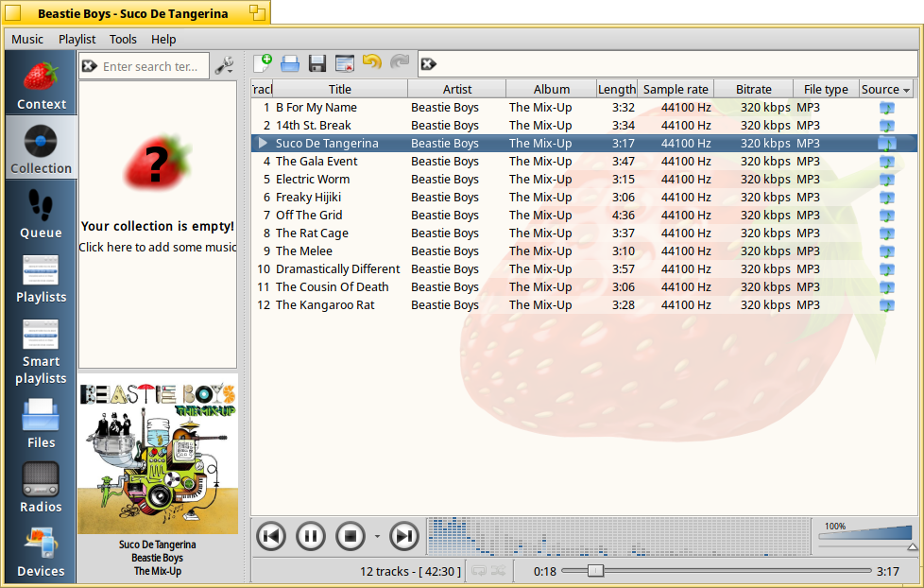Screen dimensions: 924x588
Task: Create a new playlist from the toolbar
Action: (x=263, y=63)
